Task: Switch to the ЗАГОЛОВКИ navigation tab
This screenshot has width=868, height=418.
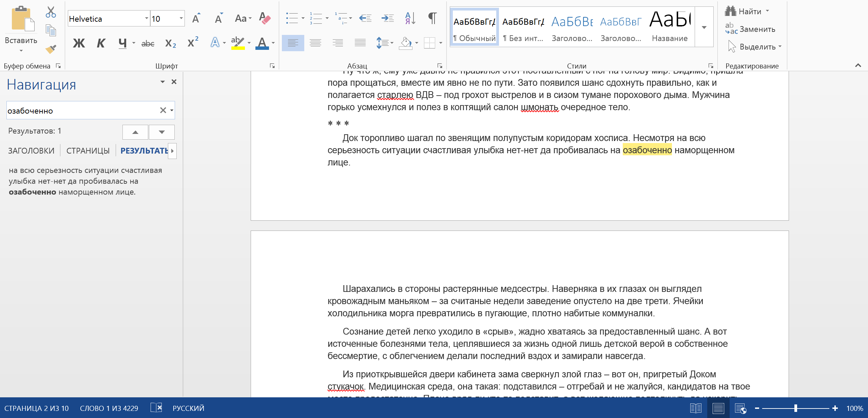Action: [x=31, y=151]
